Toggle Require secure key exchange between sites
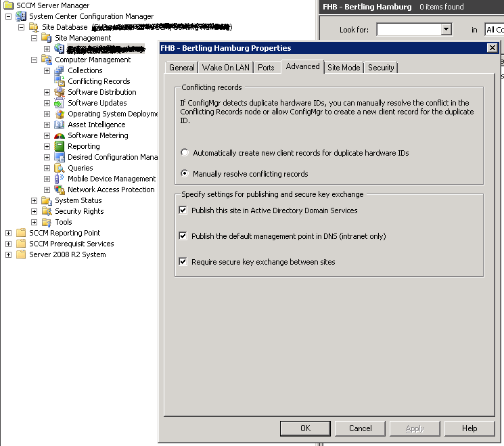 click(183, 262)
